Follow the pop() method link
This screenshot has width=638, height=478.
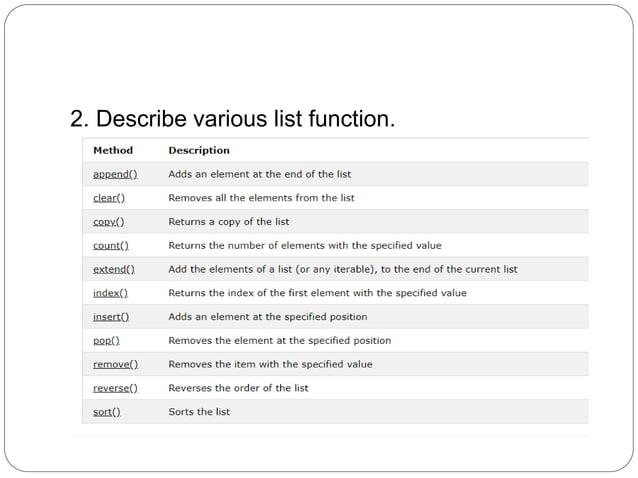pos(107,340)
